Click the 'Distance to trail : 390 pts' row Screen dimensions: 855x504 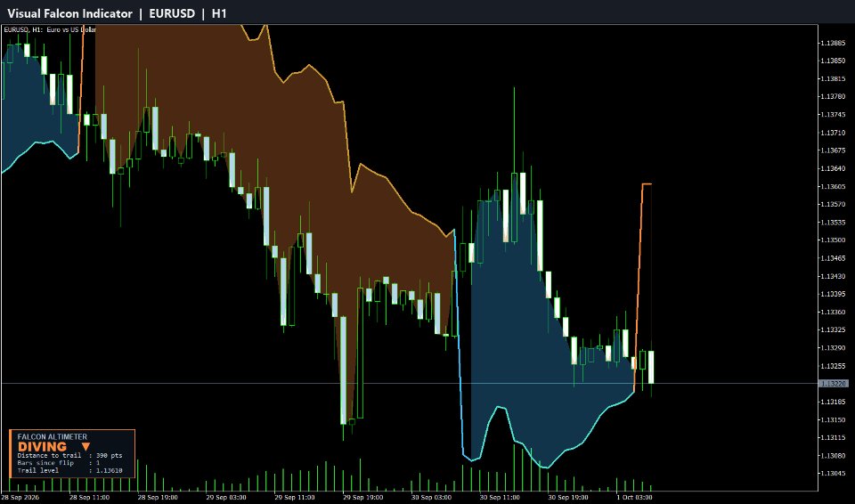tap(69, 455)
